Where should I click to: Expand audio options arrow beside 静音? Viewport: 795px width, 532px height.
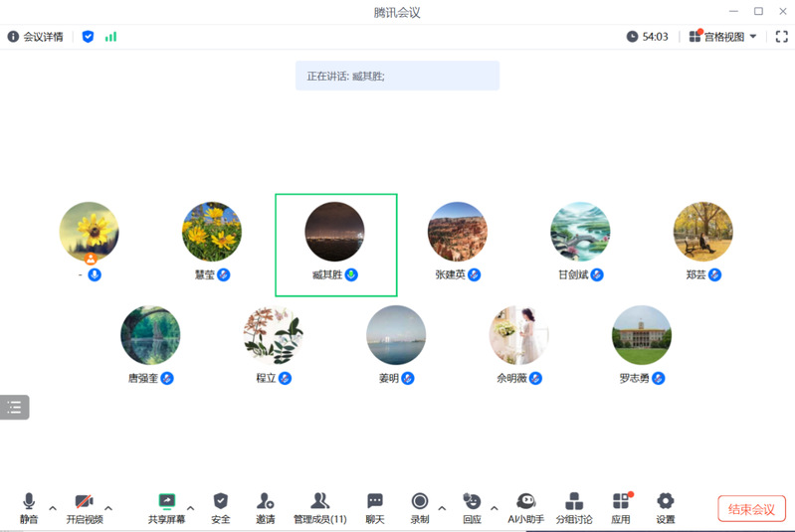[x=53, y=508]
